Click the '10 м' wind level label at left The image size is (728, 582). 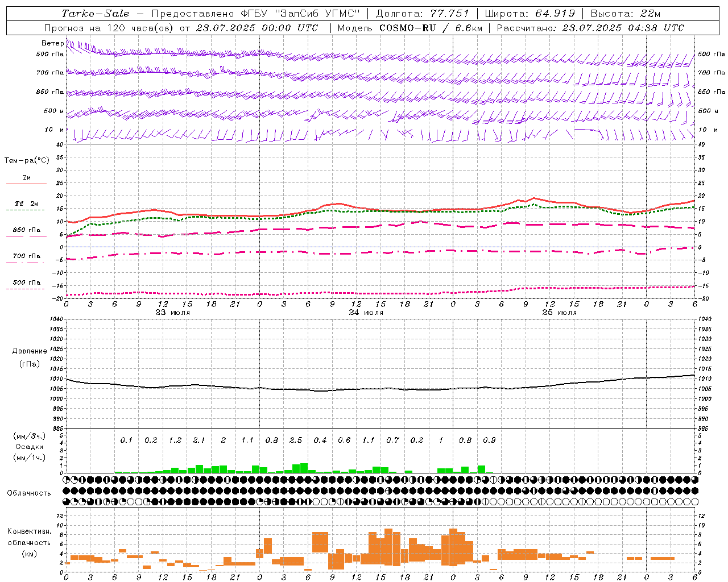pyautogui.click(x=55, y=130)
